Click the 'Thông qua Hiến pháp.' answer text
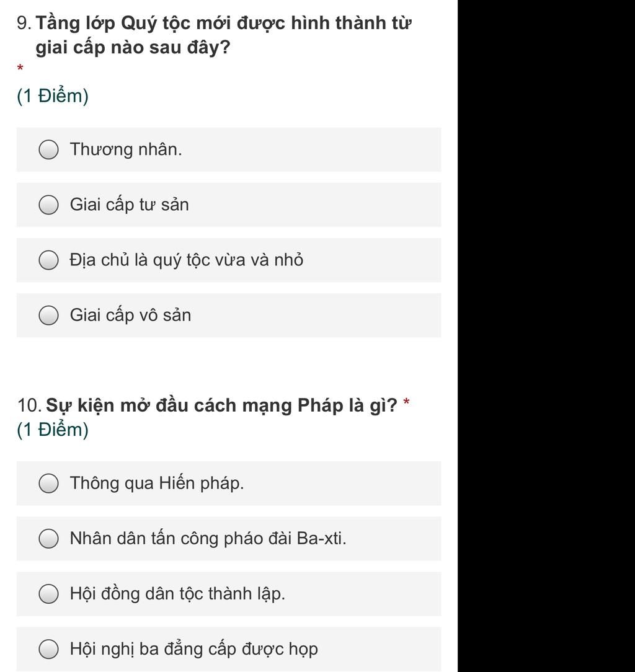Viewport: 635px width, 672px height. click(157, 484)
